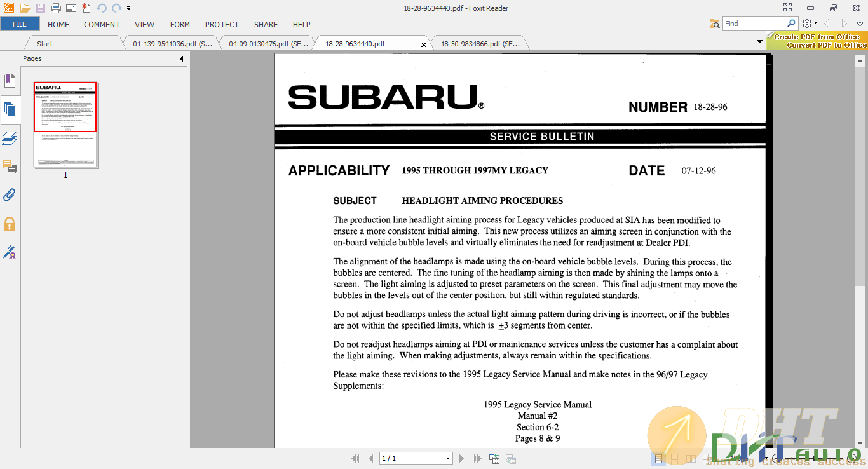Close the 18-28-9634440.pdf tab
The height and width of the screenshot is (469, 868).
424,44
